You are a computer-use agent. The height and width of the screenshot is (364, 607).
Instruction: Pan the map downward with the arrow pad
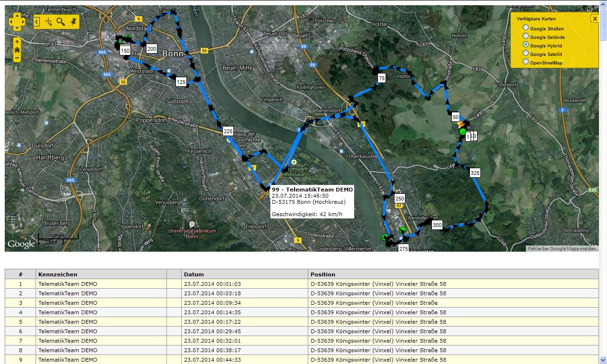(17, 27)
